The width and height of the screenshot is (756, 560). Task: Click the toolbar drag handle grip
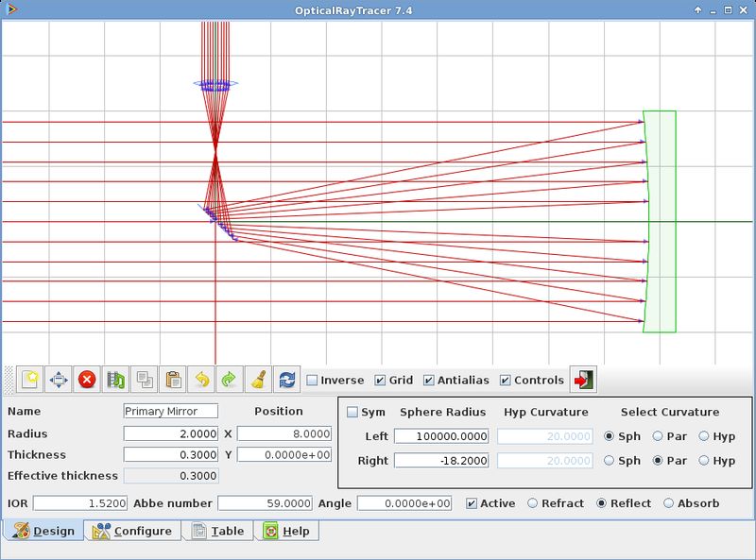[9, 380]
